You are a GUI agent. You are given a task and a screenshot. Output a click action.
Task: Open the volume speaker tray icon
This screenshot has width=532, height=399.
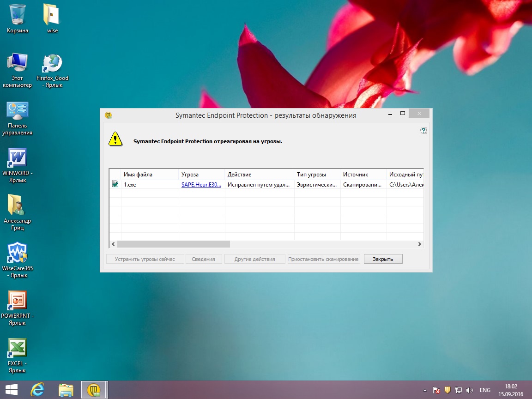470,390
